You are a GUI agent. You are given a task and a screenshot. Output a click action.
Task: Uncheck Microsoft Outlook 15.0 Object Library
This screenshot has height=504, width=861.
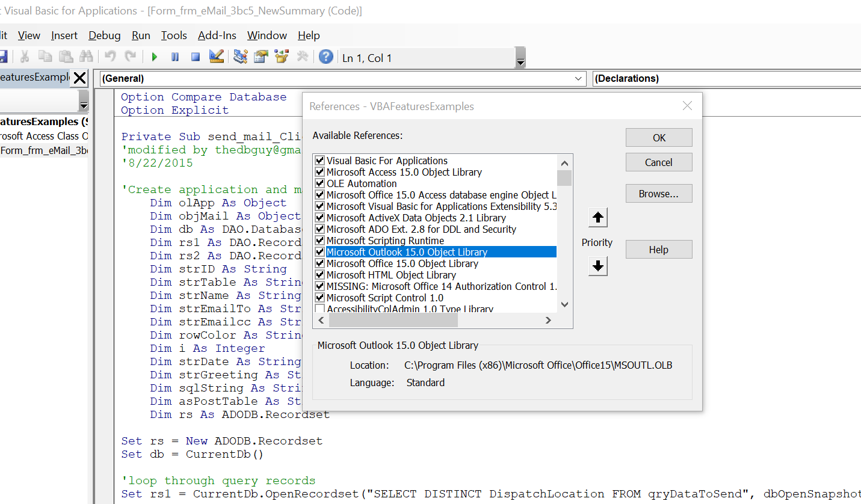tap(319, 252)
